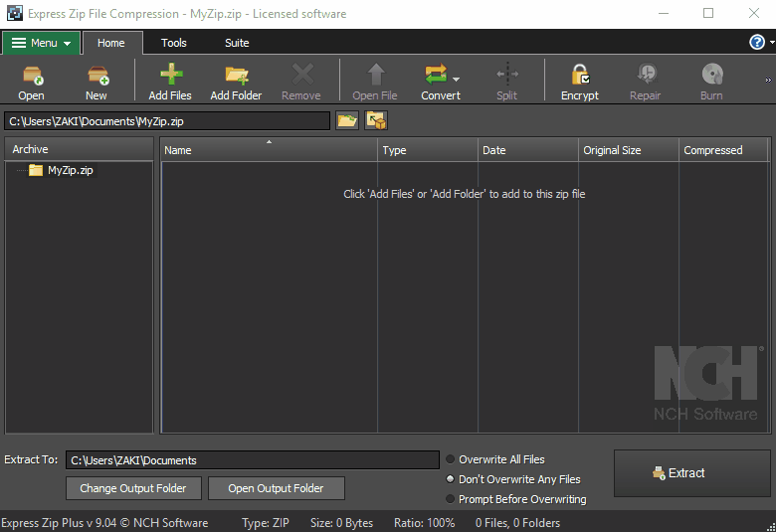Switch to the Home tab

pyautogui.click(x=111, y=43)
